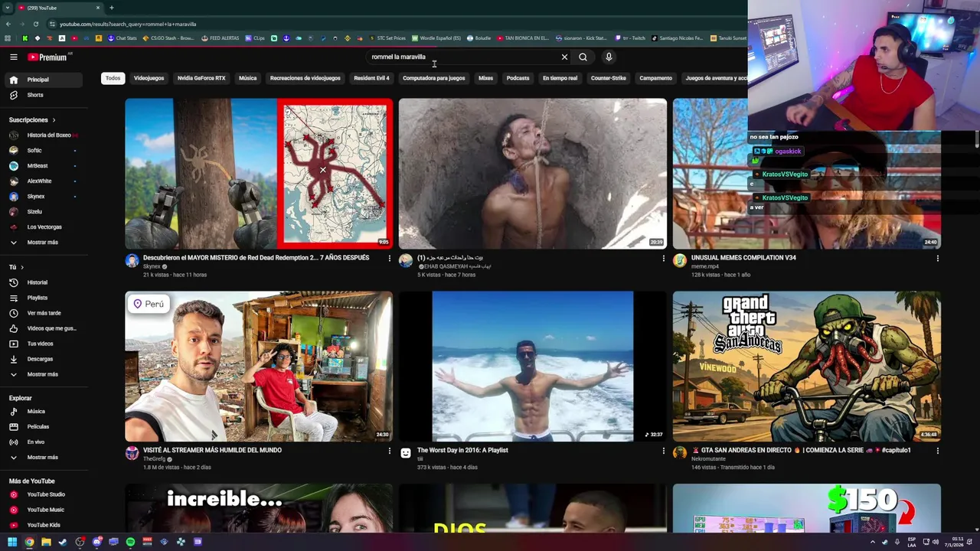This screenshot has width=980, height=551.
Task: Open options menu for VISITÉ AL STREAMER video
Action: pos(389,452)
